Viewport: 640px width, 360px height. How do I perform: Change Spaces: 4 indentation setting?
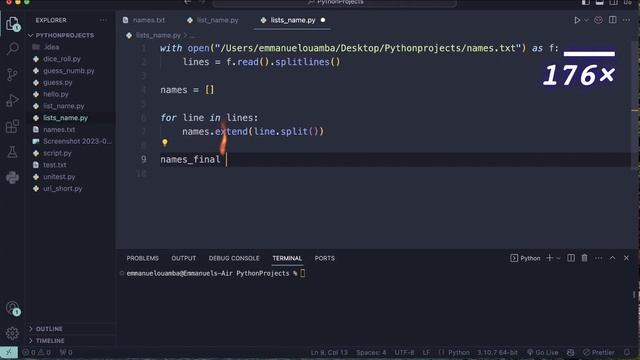[x=371, y=352]
